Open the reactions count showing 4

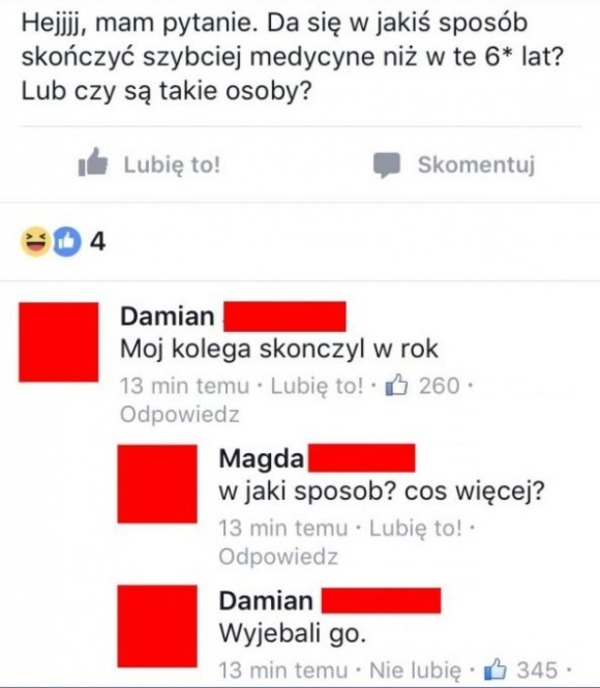98,242
